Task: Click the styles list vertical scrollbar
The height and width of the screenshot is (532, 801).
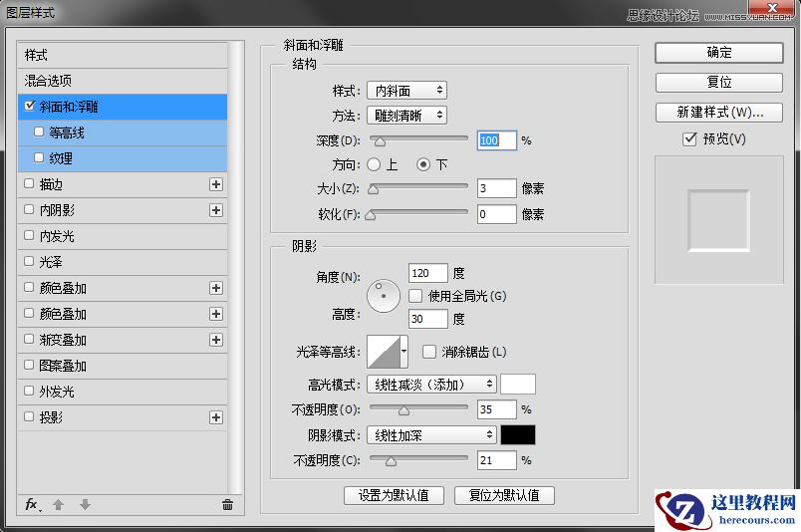Action: click(x=235, y=268)
